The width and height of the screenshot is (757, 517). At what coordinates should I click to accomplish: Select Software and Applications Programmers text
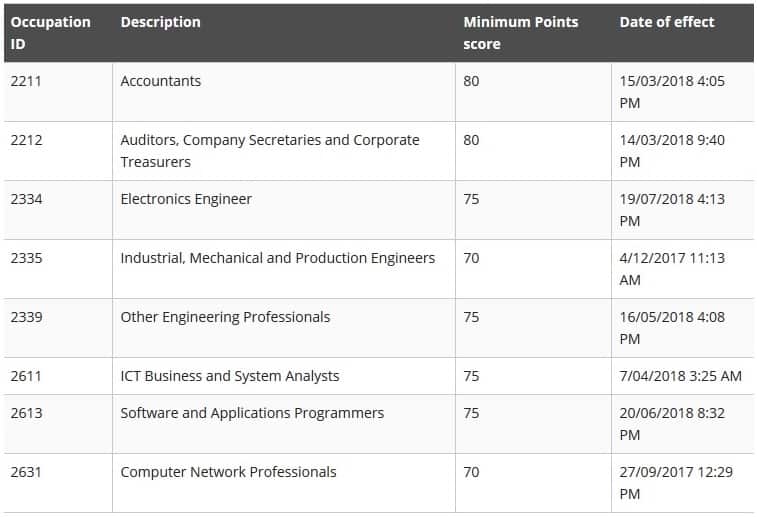pos(252,413)
